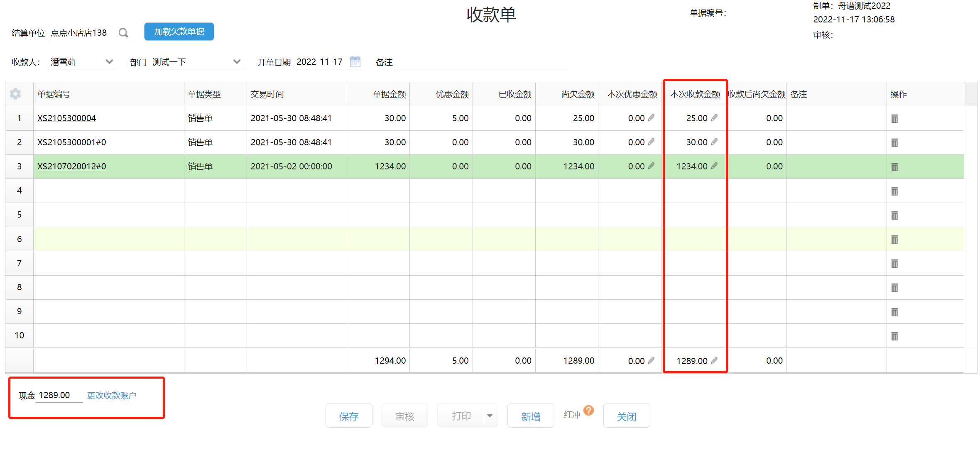Image resolution: width=980 pixels, height=455 pixels.
Task: Click the trash icon in row 9
Action: coord(894,312)
